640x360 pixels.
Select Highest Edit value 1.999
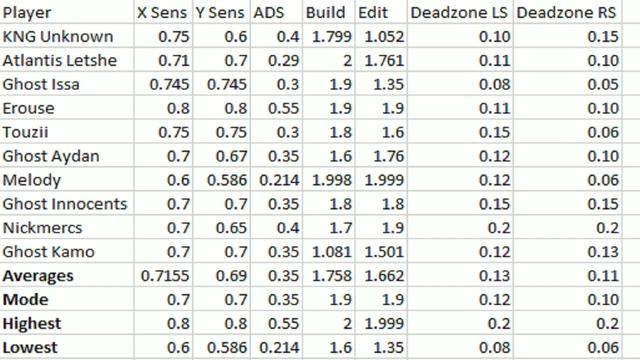pos(381,324)
